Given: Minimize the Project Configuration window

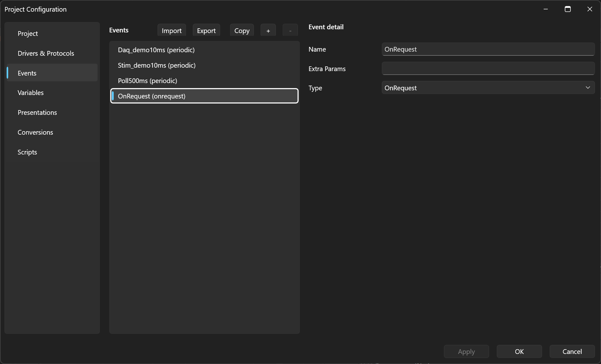Looking at the screenshot, I should pos(546,9).
